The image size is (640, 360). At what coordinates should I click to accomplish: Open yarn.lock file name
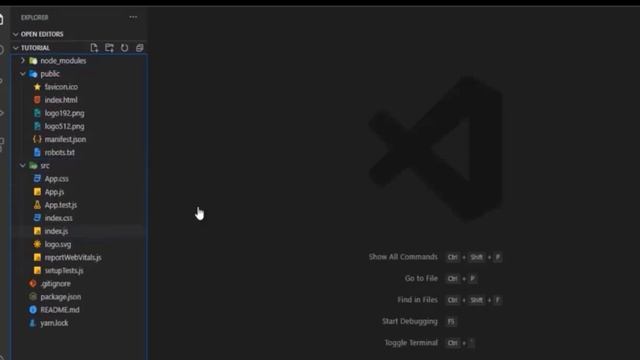pos(54,323)
